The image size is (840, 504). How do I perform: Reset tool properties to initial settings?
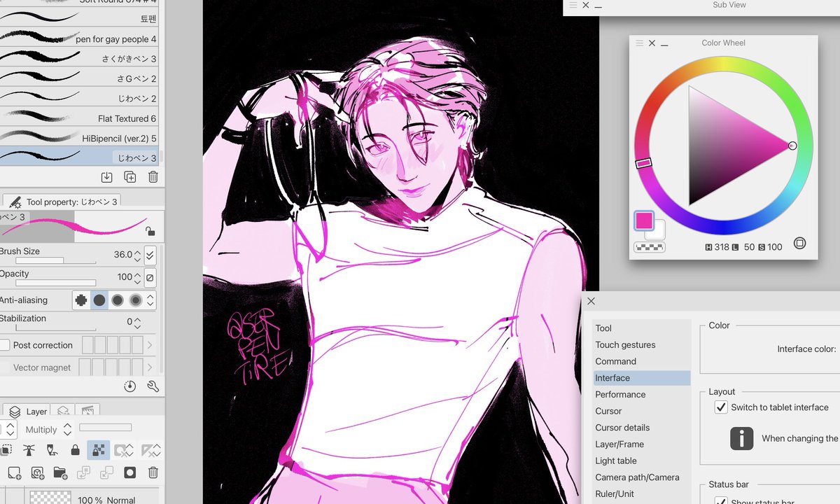[x=130, y=386]
